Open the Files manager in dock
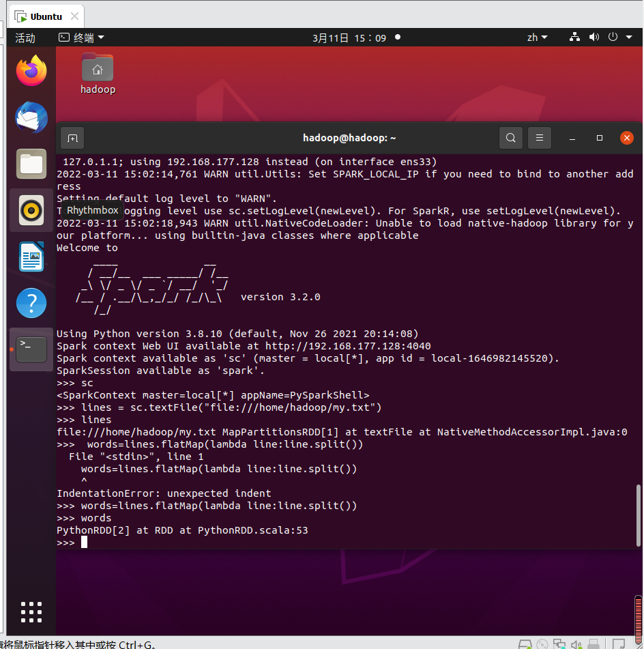Image resolution: width=644 pixels, height=649 pixels. [31, 164]
